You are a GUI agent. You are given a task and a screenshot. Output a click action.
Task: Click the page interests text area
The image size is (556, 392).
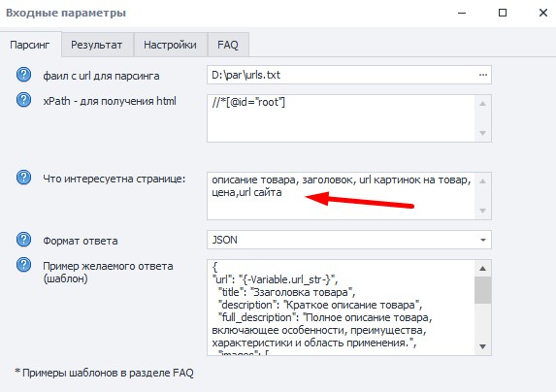pyautogui.click(x=342, y=196)
